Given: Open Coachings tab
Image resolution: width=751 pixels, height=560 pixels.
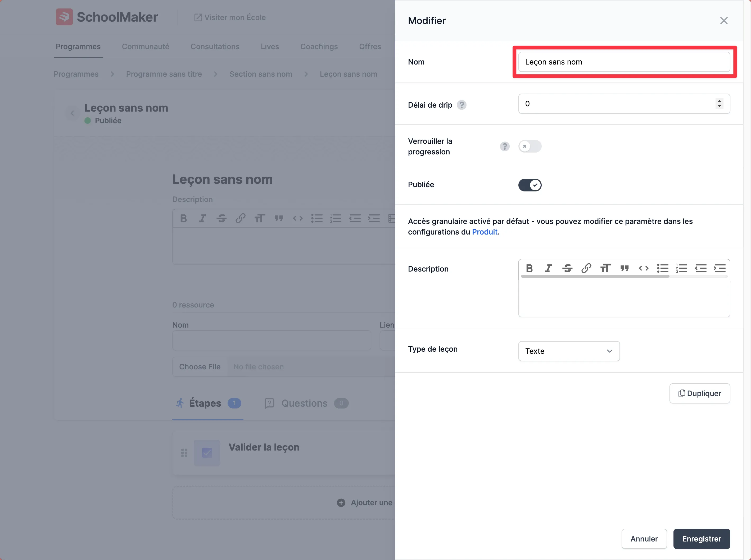Looking at the screenshot, I should (x=319, y=47).
